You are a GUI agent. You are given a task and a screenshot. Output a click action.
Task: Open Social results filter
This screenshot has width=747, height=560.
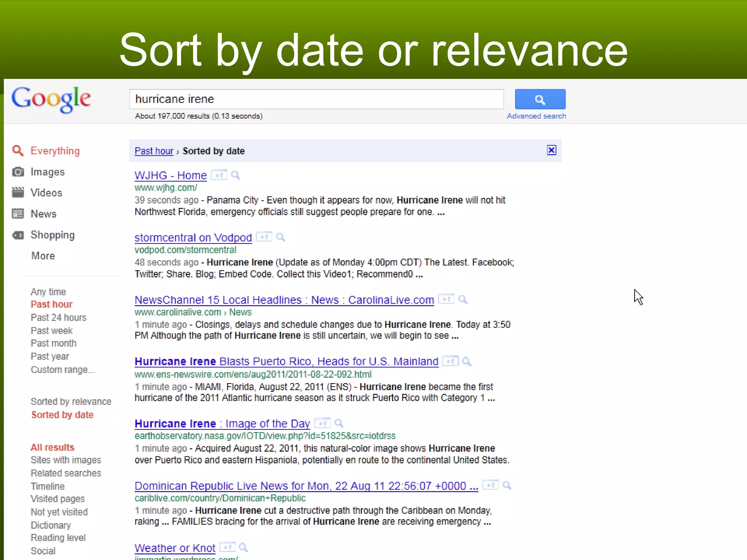pos(43,551)
